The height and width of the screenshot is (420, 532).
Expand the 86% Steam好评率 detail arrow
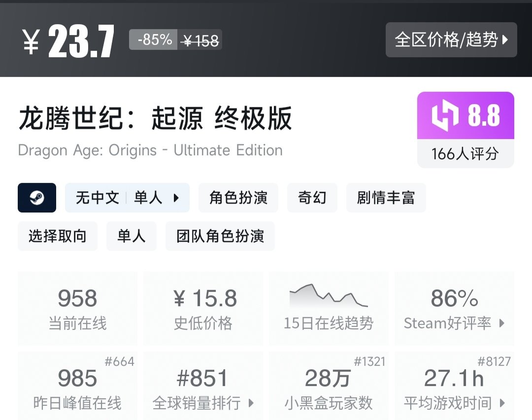502,323
